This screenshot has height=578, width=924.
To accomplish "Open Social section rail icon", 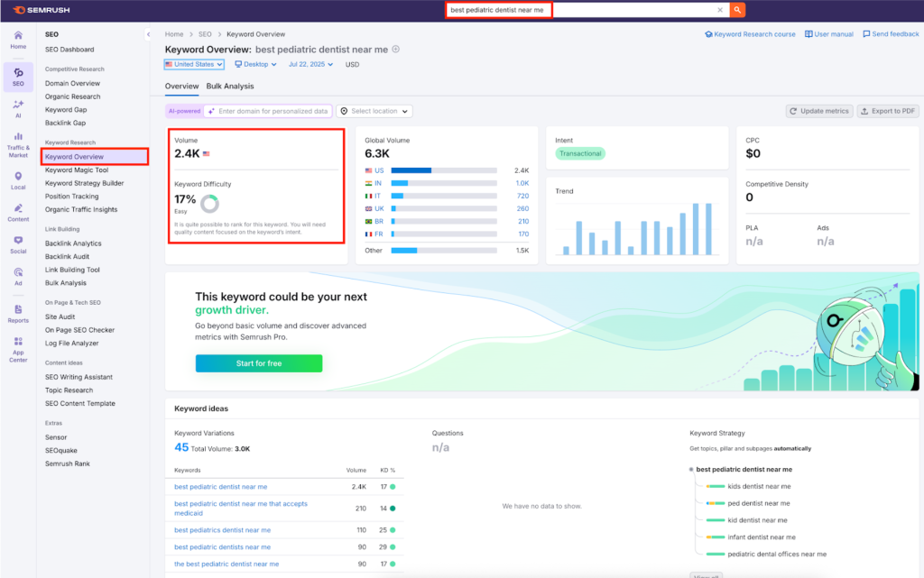I will click(18, 245).
